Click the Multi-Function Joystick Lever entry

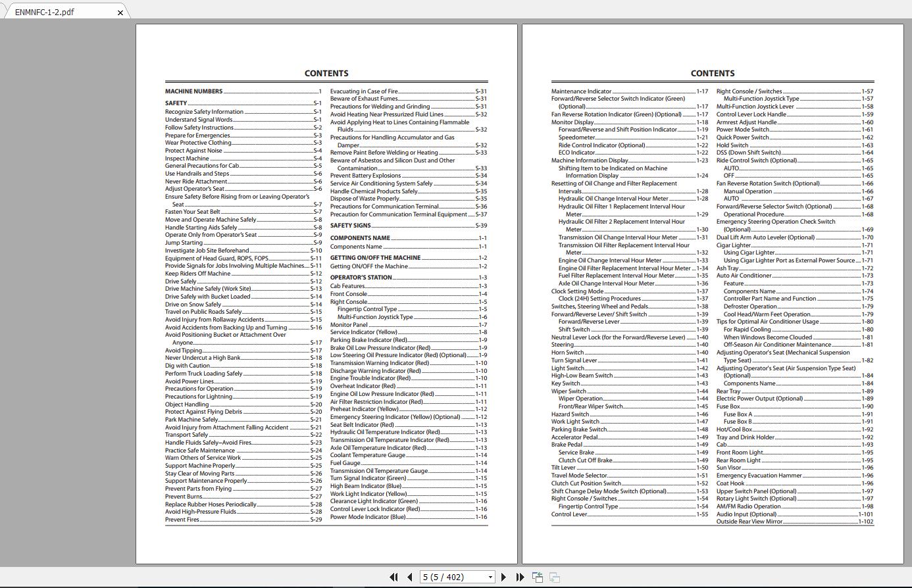tap(795, 107)
